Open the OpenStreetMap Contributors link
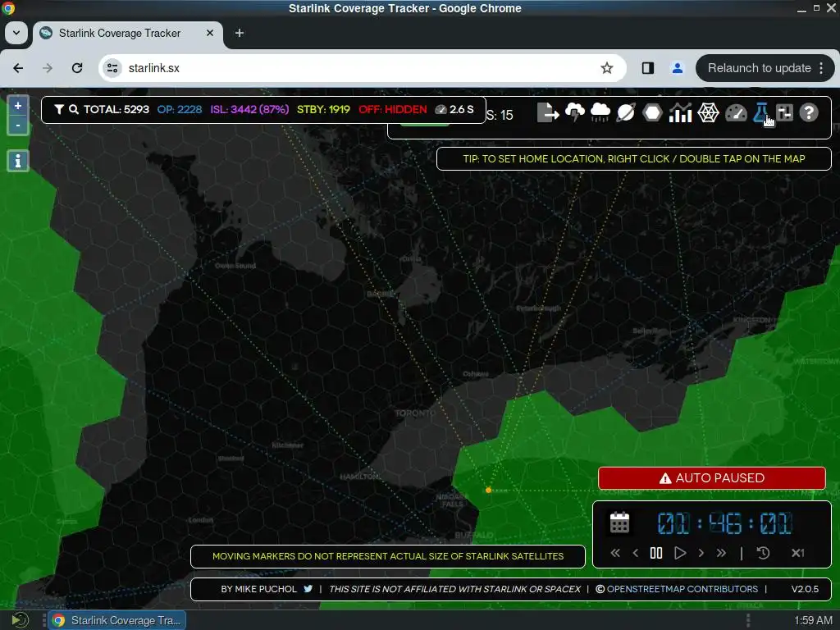Screen dimensions: 840x630 pyautogui.click(x=682, y=589)
